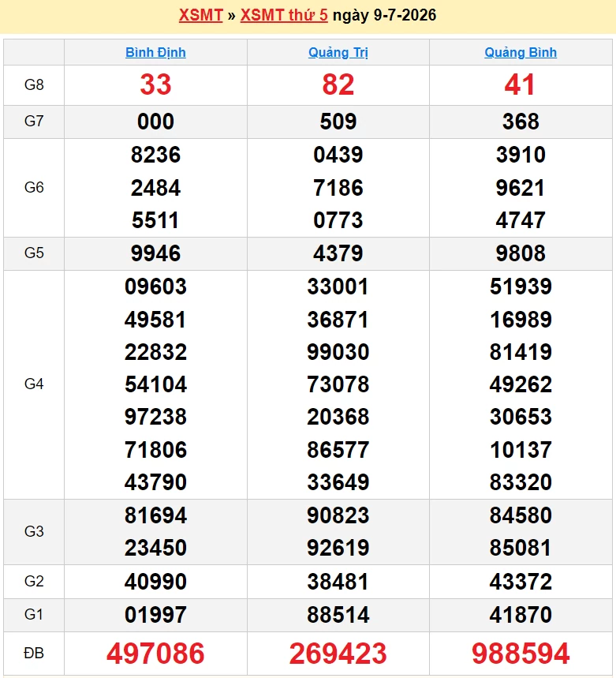Click G4 number 71806
This screenshot has height=678, width=616.
tap(155, 450)
